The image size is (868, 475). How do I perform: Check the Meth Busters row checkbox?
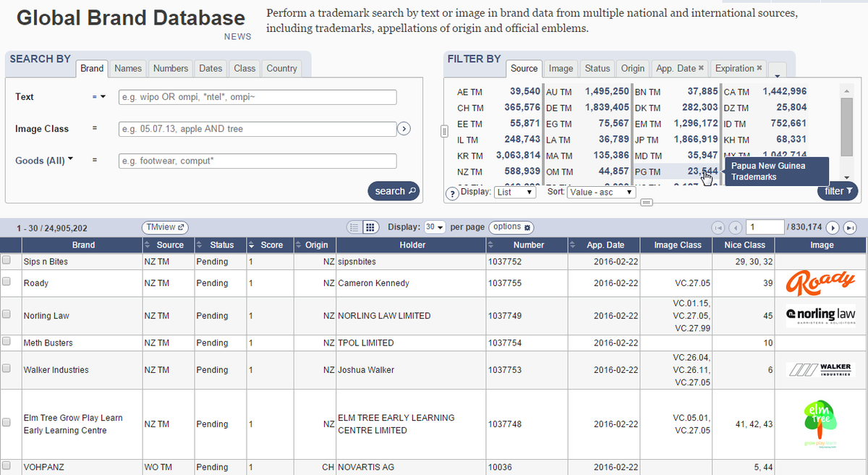[7, 342]
